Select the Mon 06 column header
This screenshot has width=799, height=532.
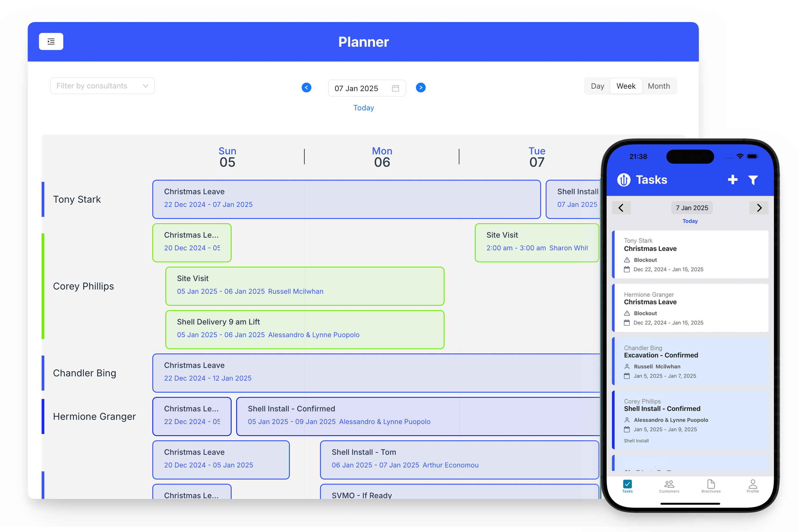tap(382, 157)
